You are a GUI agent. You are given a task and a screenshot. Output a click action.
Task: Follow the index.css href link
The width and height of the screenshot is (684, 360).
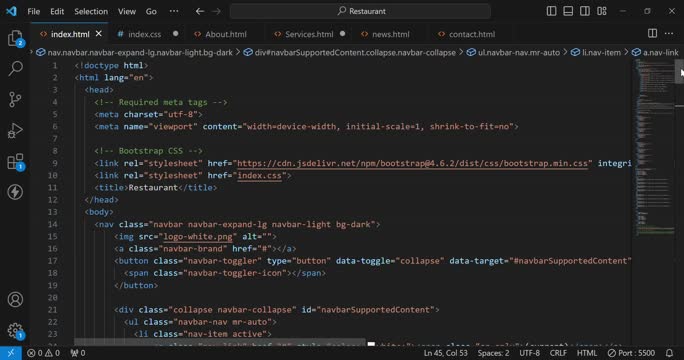259,175
